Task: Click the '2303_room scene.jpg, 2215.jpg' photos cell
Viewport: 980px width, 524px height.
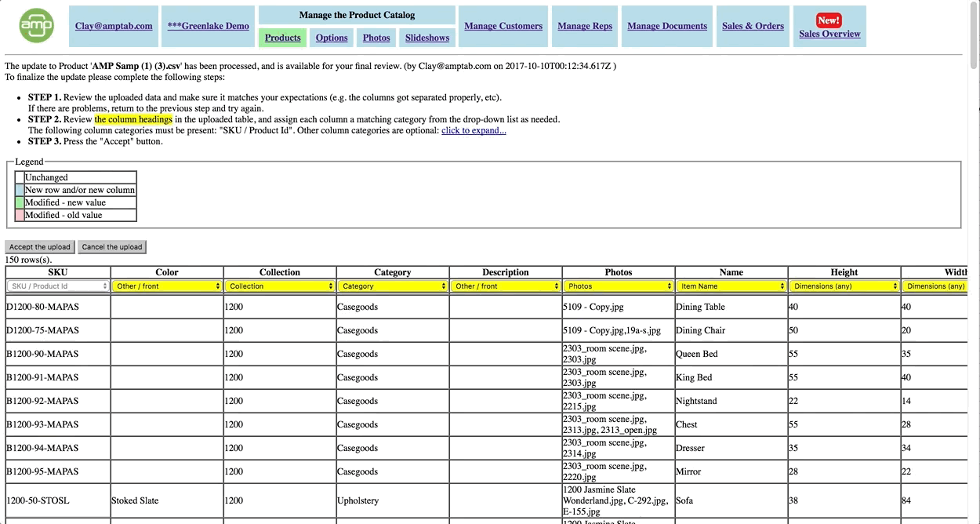Action: coord(619,401)
